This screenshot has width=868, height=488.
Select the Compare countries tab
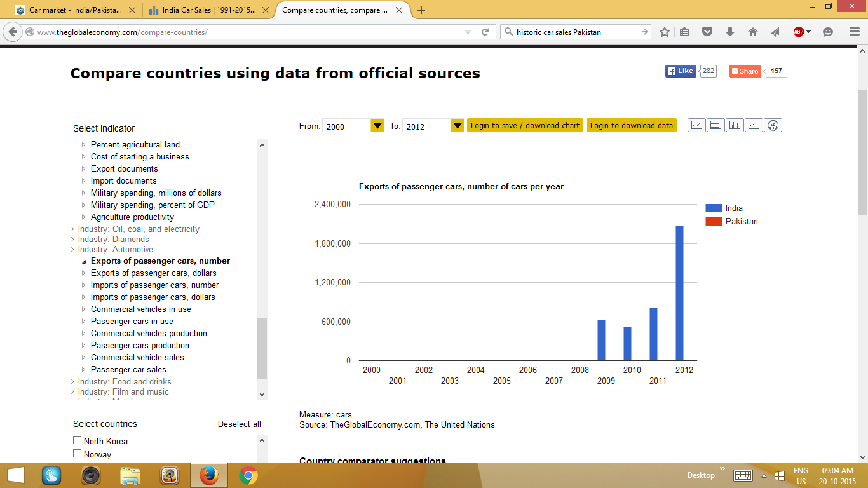point(341,10)
